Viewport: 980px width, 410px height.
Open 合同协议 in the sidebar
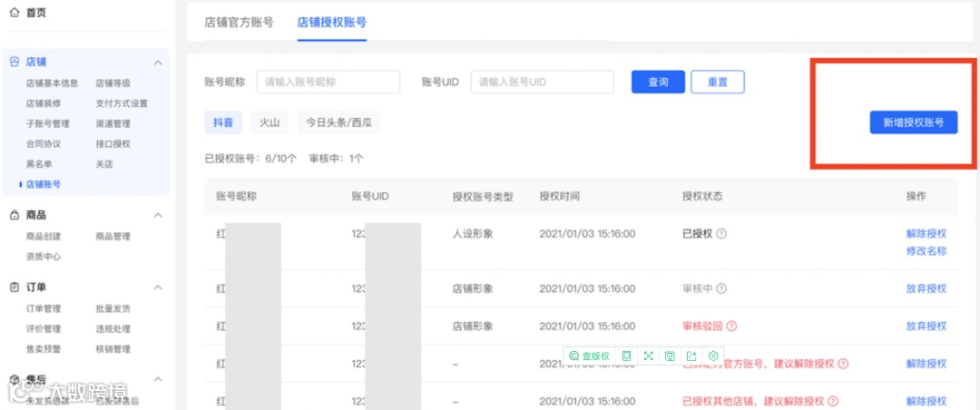(44, 143)
